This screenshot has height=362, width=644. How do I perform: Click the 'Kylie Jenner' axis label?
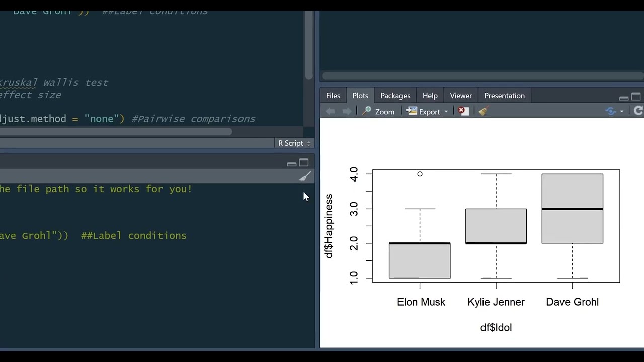pyautogui.click(x=496, y=302)
